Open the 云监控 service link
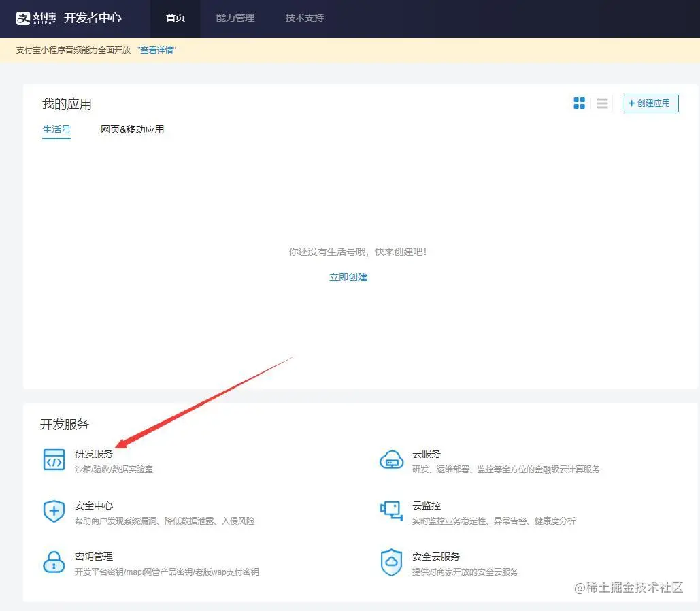Viewport: 700px width, 611px height. click(427, 506)
